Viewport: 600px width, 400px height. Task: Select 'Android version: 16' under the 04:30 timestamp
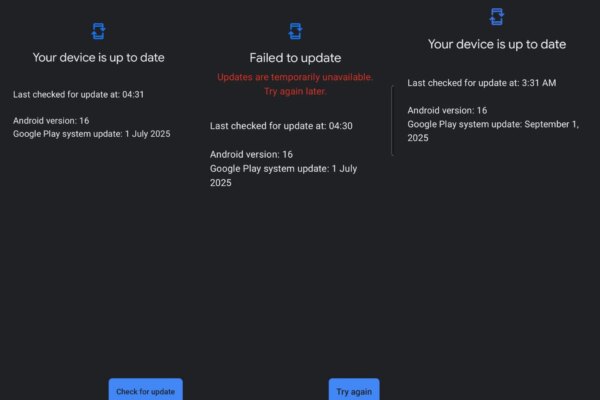[251, 154]
